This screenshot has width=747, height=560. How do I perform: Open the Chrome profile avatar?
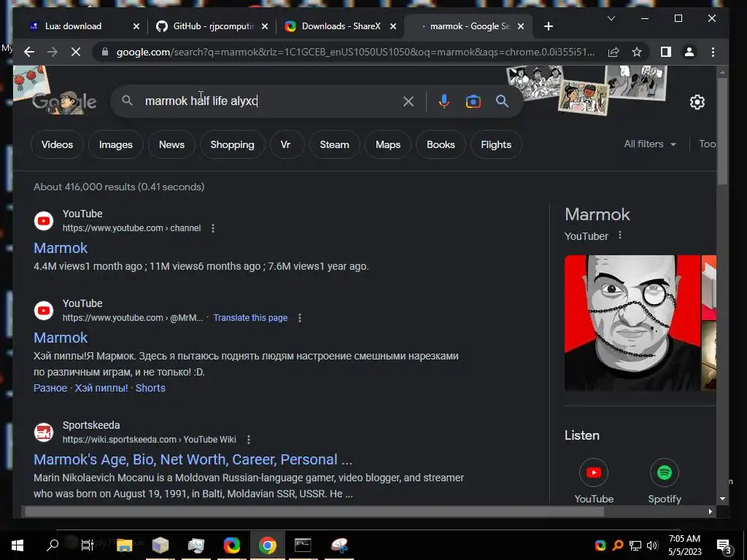coord(689,52)
